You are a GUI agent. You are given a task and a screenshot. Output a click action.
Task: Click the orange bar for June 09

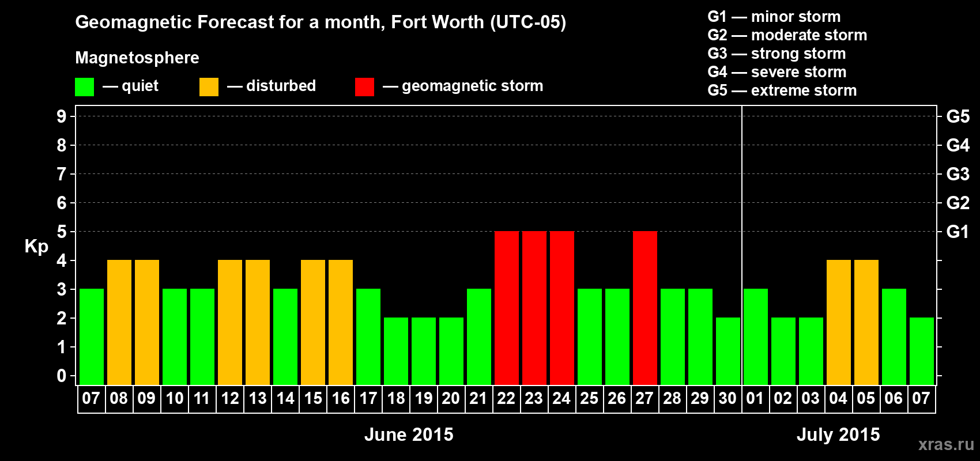pos(147,323)
